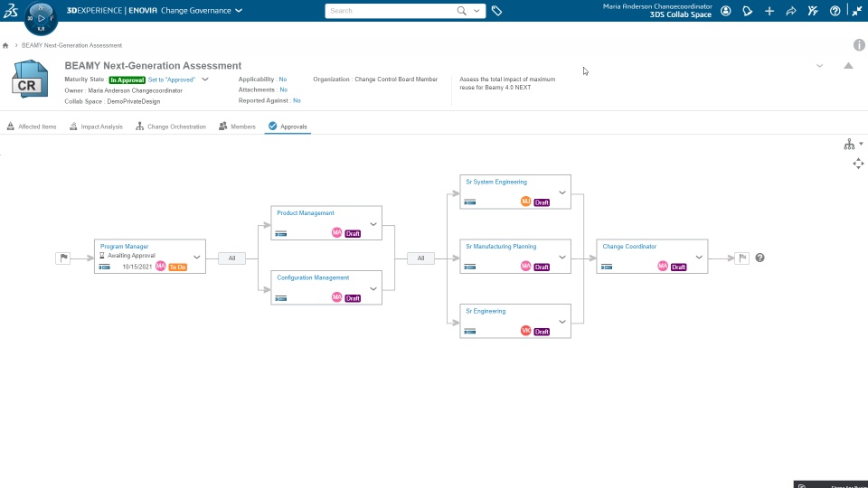Click the In Approval maturity badge

click(127, 80)
